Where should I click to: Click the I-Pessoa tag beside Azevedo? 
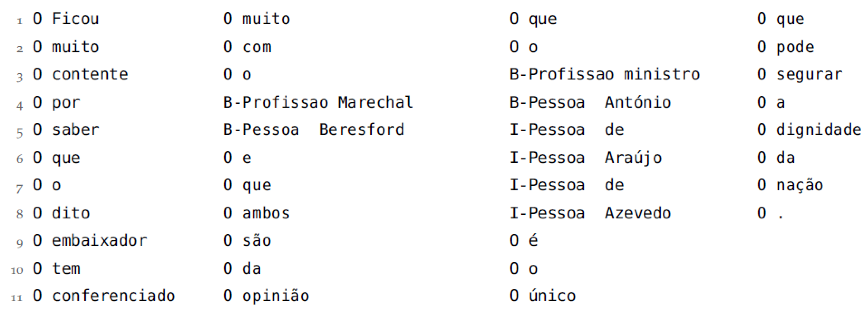(x=547, y=213)
